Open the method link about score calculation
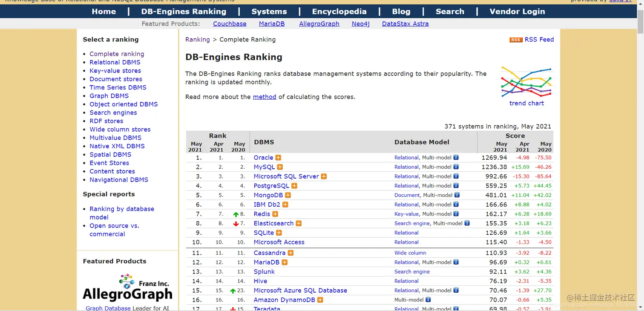 [264, 97]
